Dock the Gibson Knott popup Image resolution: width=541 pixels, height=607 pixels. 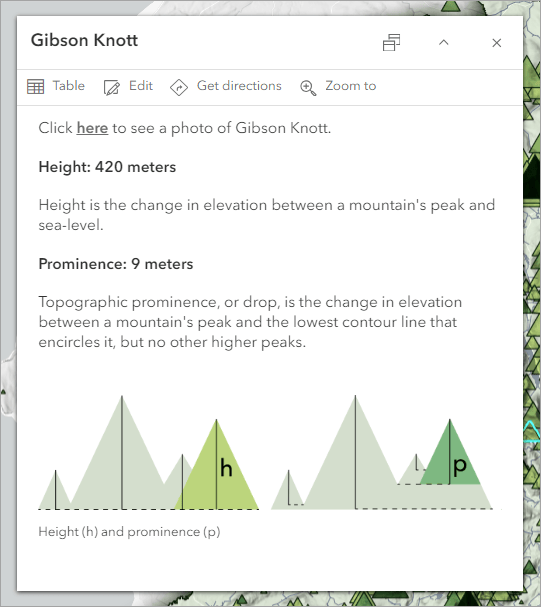pos(391,43)
